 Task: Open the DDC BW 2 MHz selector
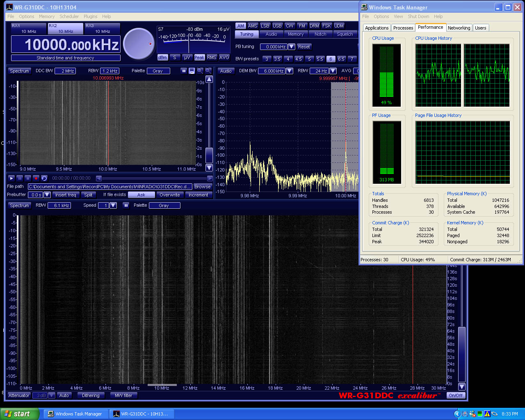(65, 71)
